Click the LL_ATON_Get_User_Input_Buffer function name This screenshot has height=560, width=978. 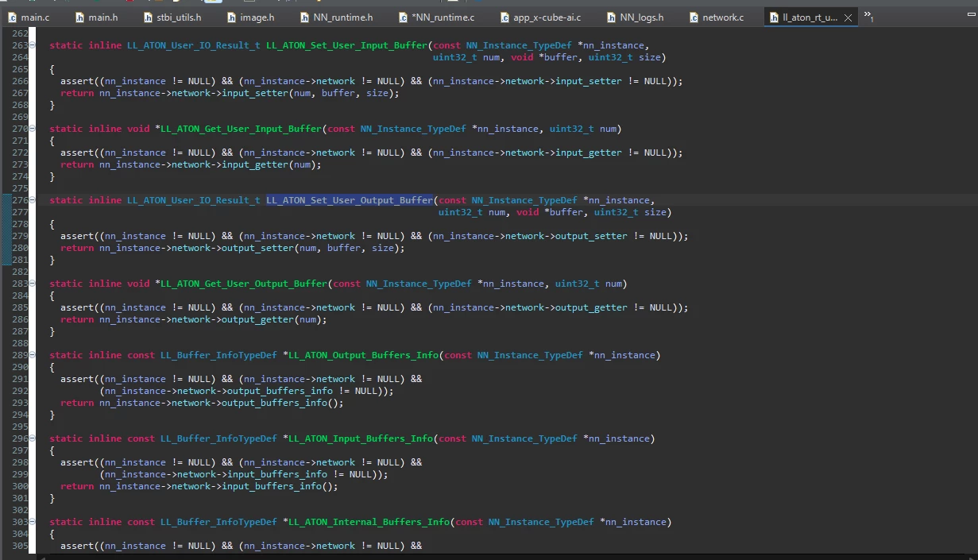click(x=242, y=129)
